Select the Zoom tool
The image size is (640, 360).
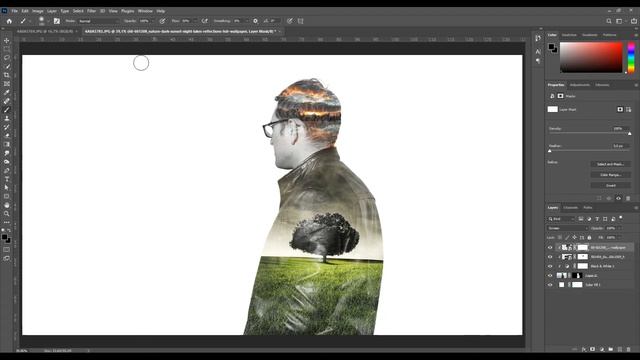click(7, 213)
